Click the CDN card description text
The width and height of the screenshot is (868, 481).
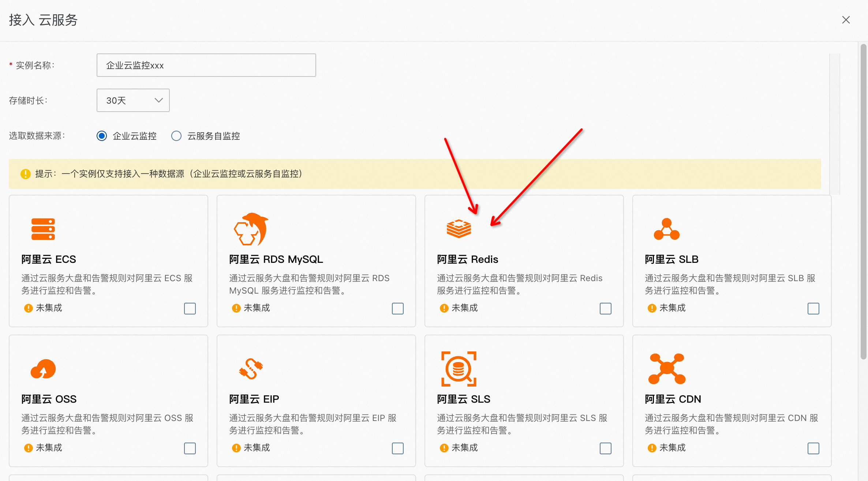point(732,424)
